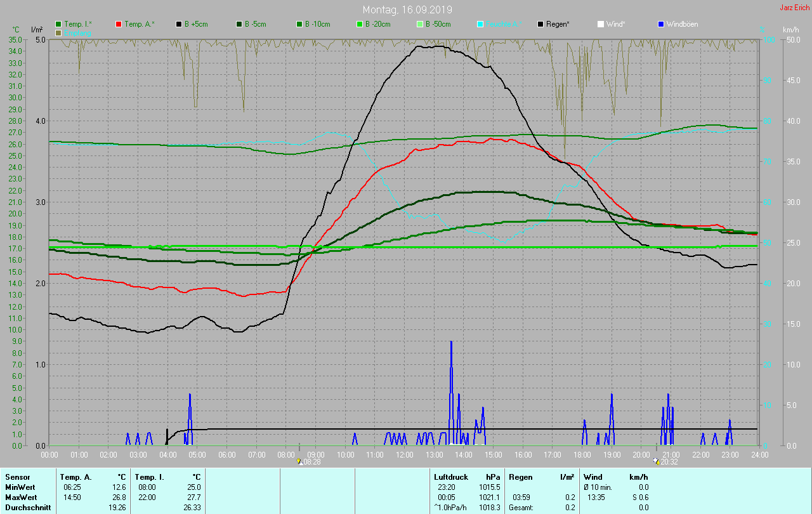Click the 12:00 time axis label
This screenshot has width=812, height=514.
click(405, 455)
